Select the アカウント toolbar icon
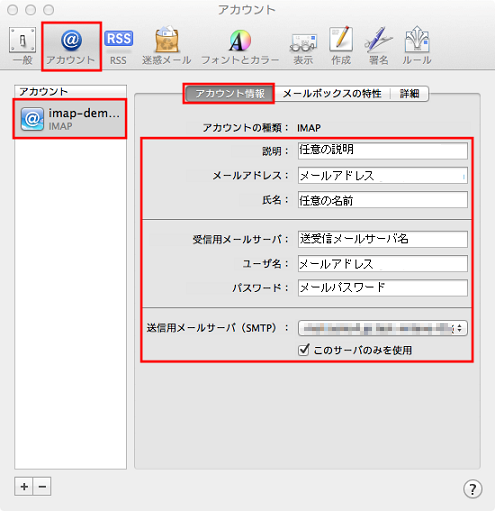Screen dimensions: 495x511 71,46
